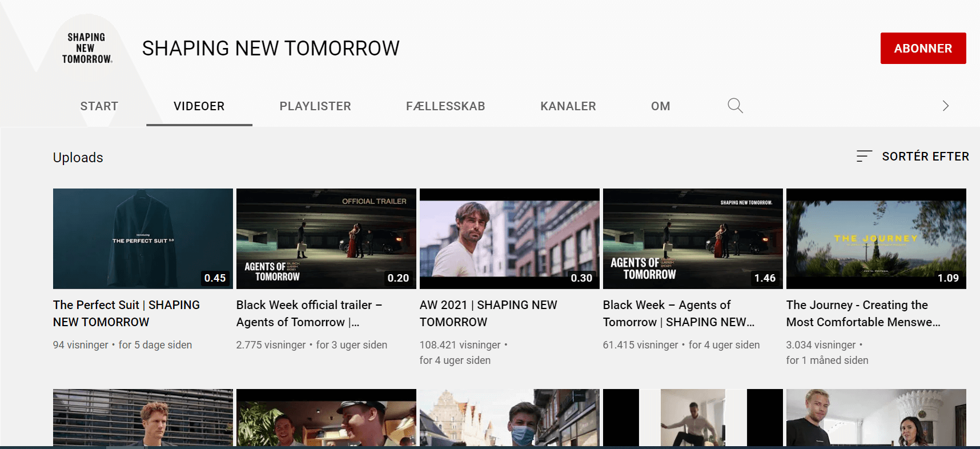The height and width of the screenshot is (449, 980).
Task: Switch to the START tab
Action: point(99,106)
